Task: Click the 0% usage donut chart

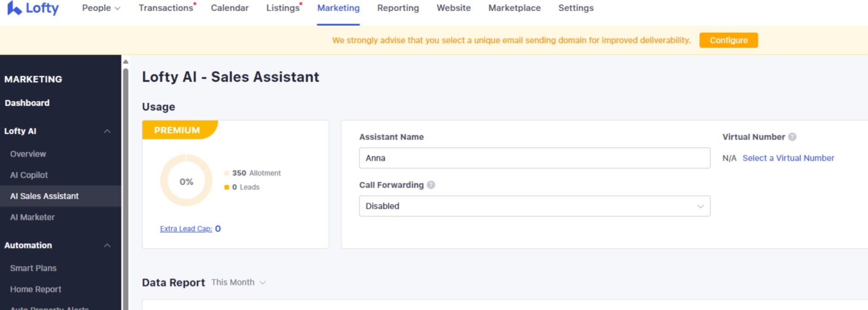Action: (x=186, y=181)
